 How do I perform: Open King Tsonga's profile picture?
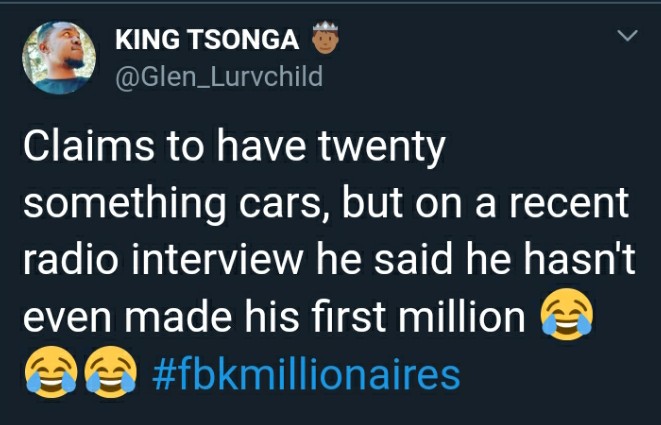pos(59,57)
